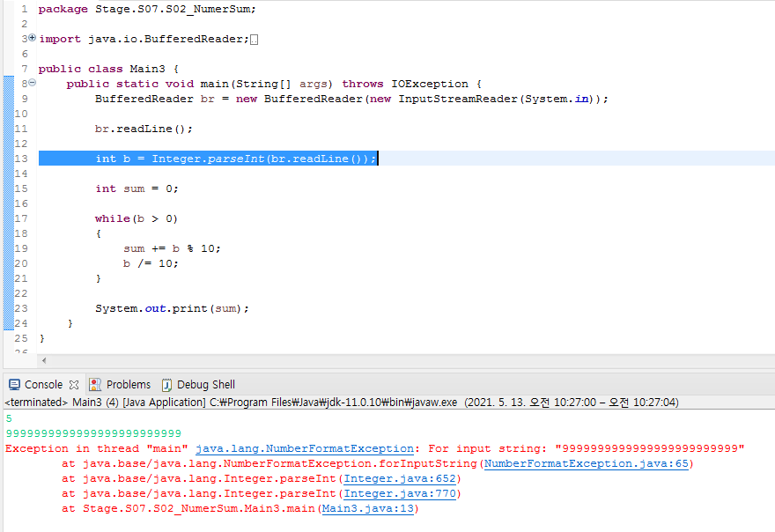Click line number 17 in the gutter

21,218
